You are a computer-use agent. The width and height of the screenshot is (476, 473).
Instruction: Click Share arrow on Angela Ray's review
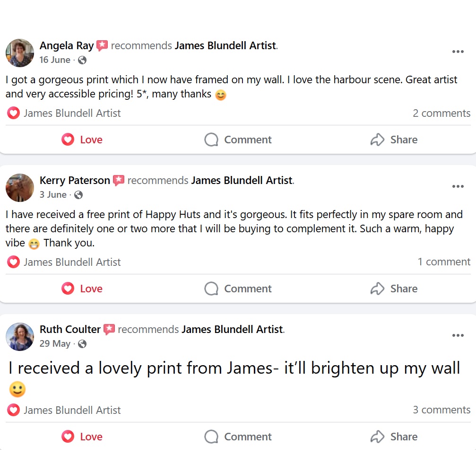tap(377, 140)
